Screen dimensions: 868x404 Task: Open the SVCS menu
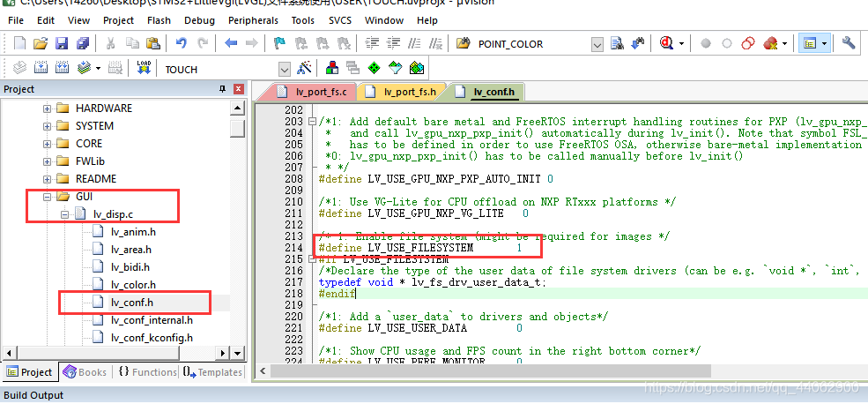click(x=340, y=20)
